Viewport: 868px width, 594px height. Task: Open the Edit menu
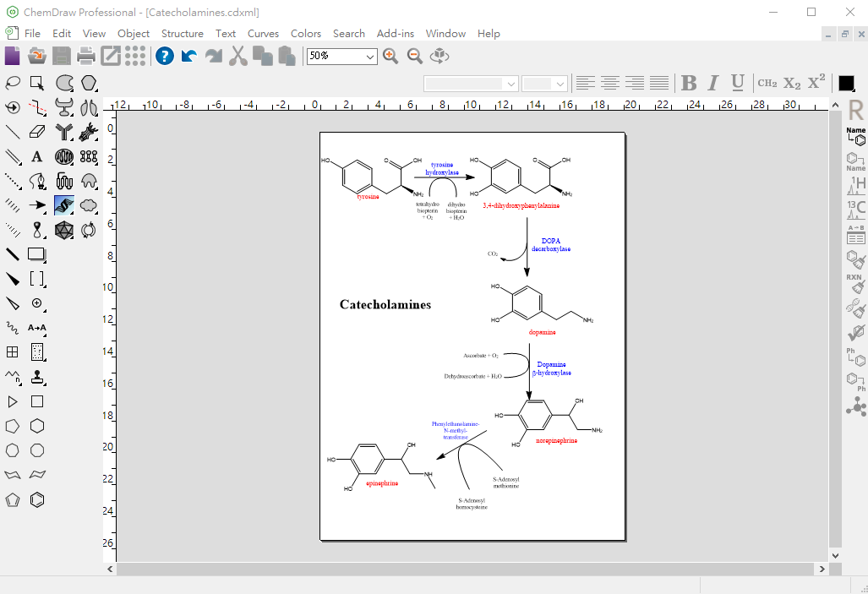tap(62, 34)
